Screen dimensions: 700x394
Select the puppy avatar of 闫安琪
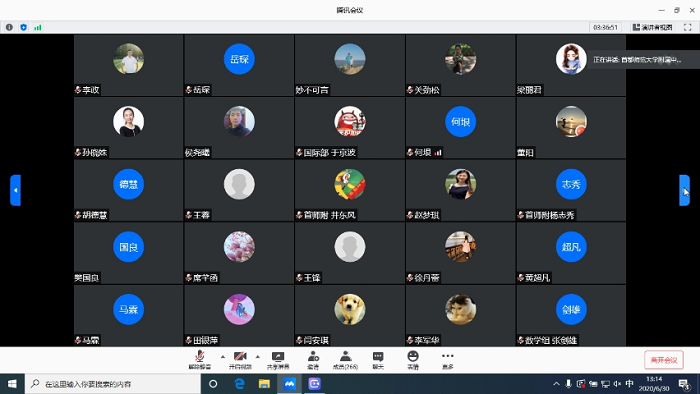350,309
